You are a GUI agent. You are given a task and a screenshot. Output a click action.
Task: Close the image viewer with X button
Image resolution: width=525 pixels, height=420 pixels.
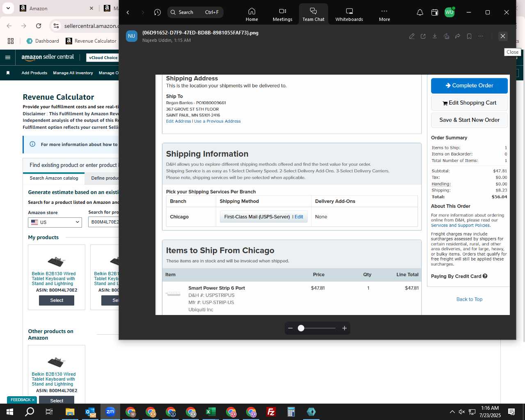(503, 36)
